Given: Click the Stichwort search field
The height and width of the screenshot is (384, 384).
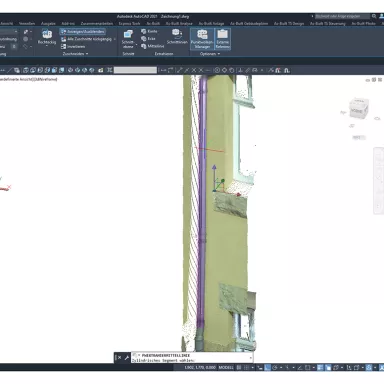Looking at the screenshot, I should point(342,16).
